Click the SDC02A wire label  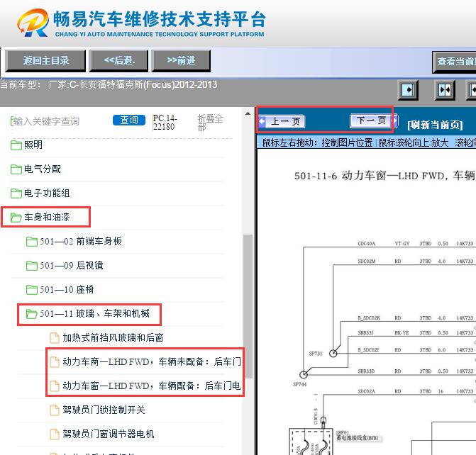[366, 392]
